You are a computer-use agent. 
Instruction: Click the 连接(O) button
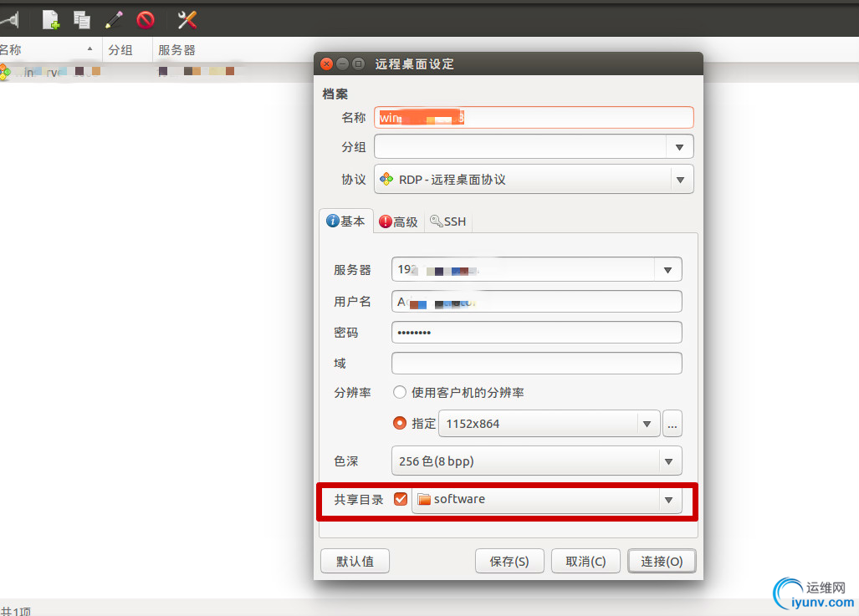[662, 561]
